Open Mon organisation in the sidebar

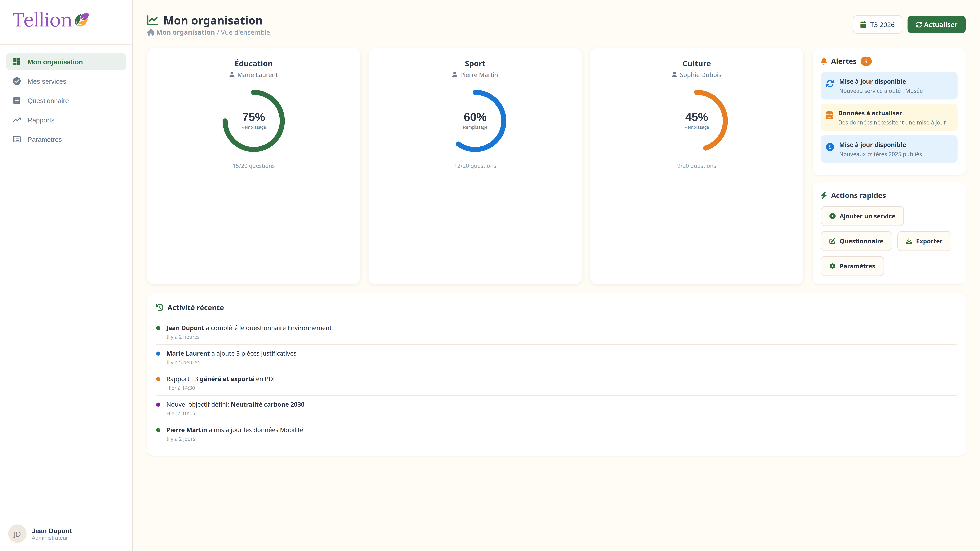click(66, 62)
